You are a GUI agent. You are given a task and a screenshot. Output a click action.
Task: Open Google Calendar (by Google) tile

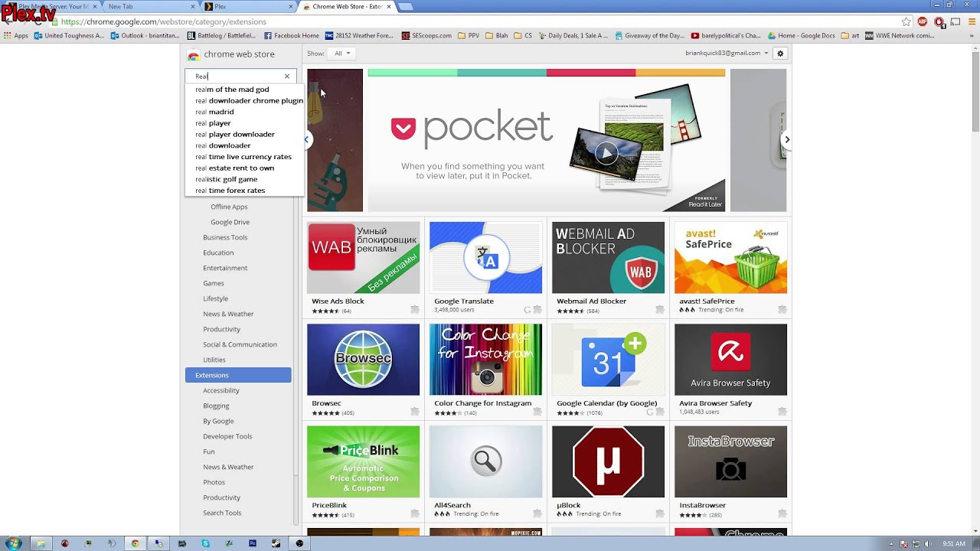click(x=608, y=370)
